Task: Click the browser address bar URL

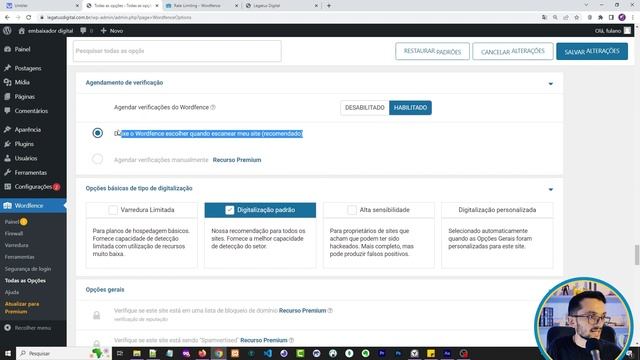Action: pyautogui.click(x=119, y=18)
